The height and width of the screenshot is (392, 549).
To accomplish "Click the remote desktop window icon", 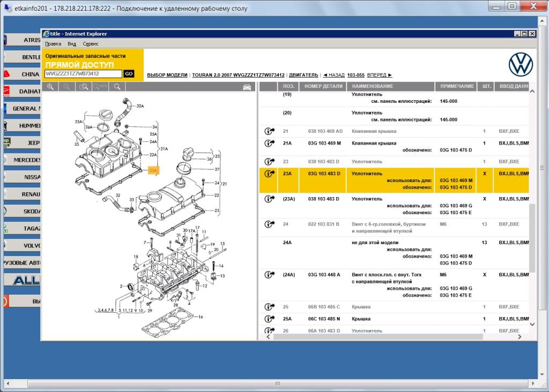I will (8, 7).
